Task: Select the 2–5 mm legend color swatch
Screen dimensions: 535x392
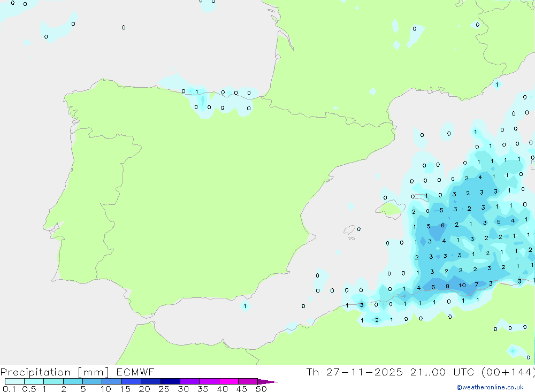Action: (73, 381)
